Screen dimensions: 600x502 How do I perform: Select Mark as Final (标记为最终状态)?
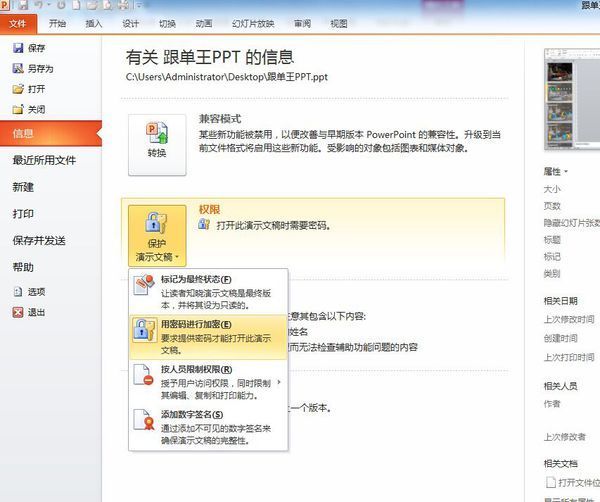tap(208, 291)
